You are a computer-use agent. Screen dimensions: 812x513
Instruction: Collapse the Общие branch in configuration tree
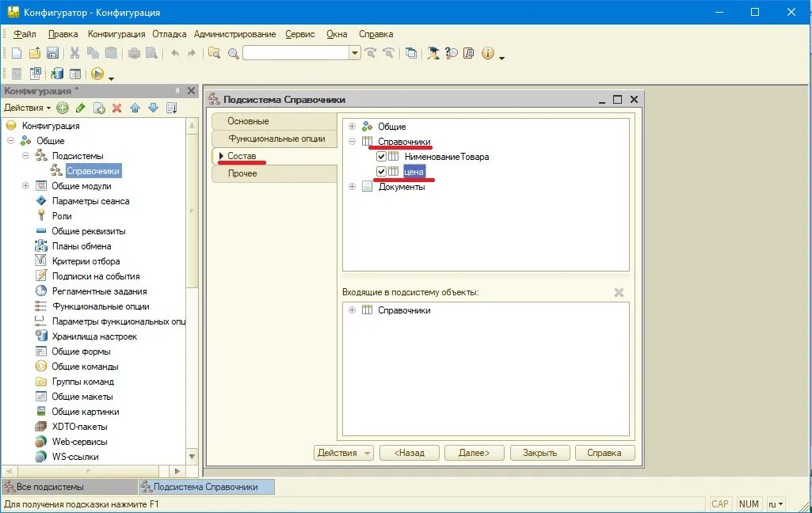click(x=10, y=141)
